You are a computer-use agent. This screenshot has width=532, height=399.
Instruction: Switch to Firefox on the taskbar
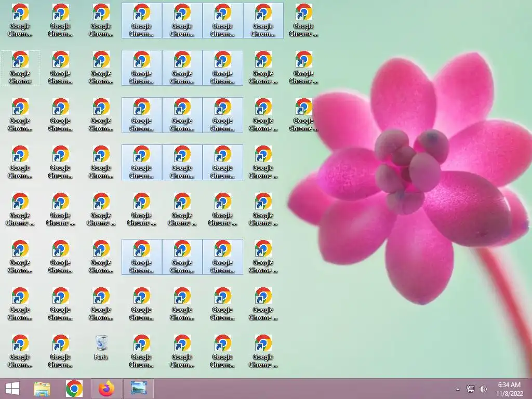point(107,389)
